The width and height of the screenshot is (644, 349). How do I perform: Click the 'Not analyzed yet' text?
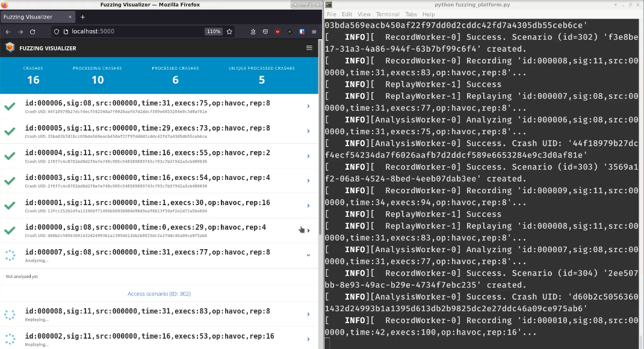[x=22, y=276]
